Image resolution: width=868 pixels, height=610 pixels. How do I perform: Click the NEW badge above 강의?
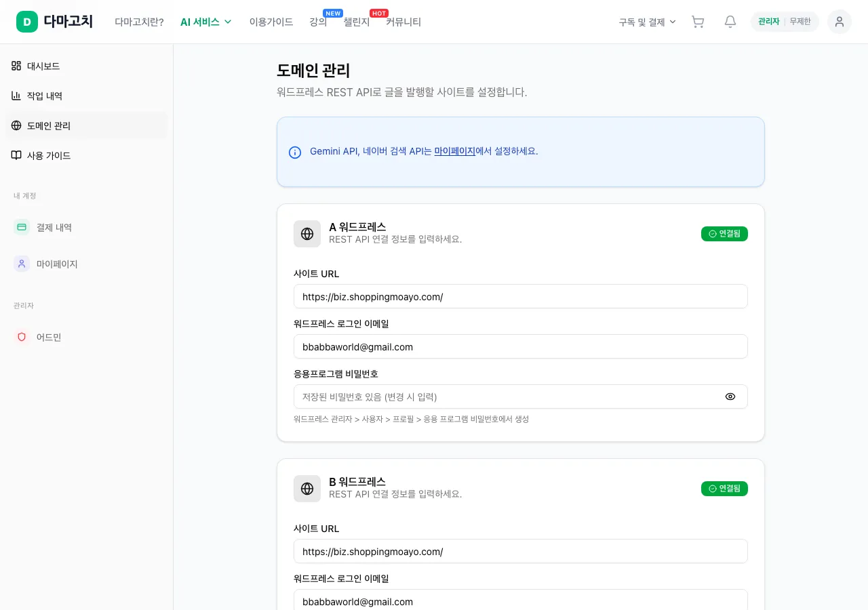pos(333,13)
